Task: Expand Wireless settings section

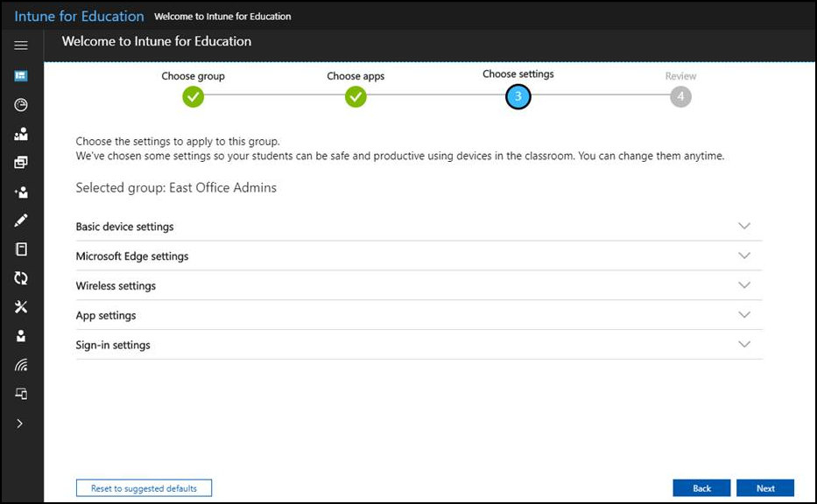Action: click(x=419, y=286)
